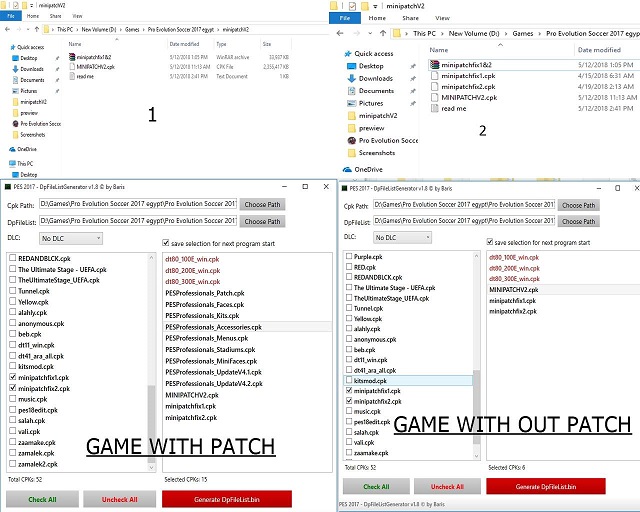Viewport: 640px width, 512px height.
Task: Open Downloads in right Explorer sidebar
Action: coord(376,78)
